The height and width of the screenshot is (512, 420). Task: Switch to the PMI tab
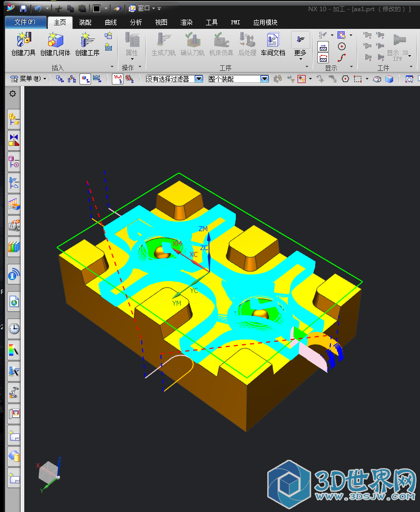236,22
